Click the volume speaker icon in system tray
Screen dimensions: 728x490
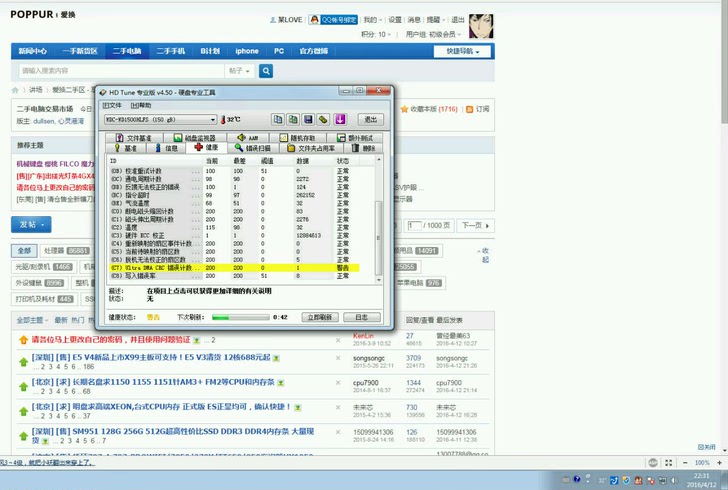click(674, 480)
